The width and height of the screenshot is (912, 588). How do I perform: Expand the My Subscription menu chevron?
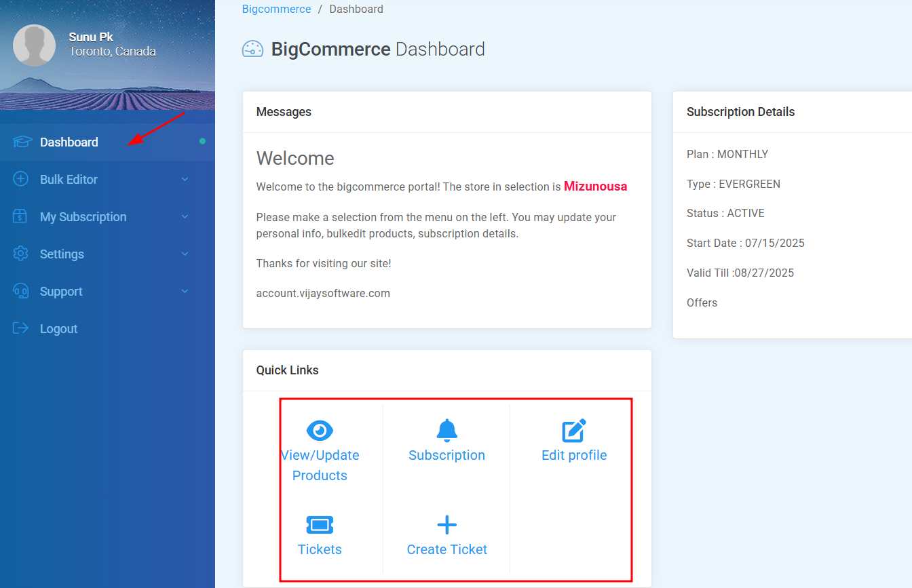185,216
